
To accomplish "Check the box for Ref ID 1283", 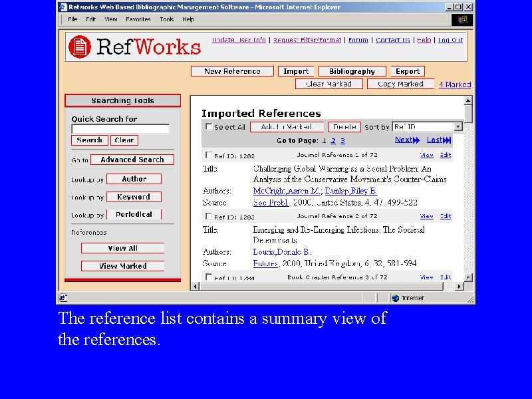I will tap(209, 216).
